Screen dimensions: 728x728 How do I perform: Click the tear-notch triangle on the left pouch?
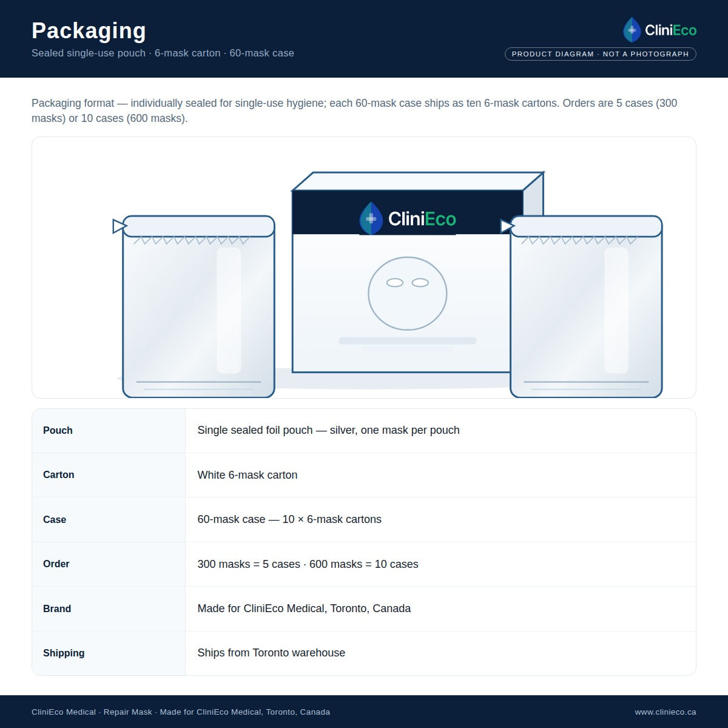click(x=120, y=226)
